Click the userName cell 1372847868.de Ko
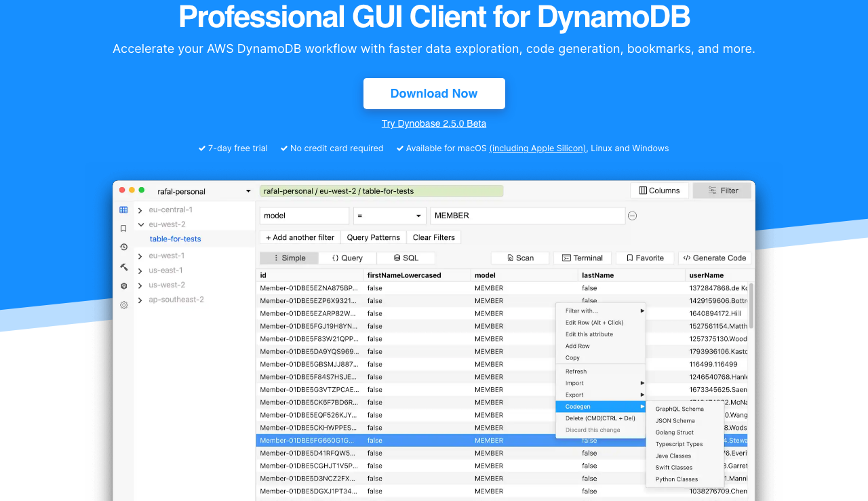 717,288
